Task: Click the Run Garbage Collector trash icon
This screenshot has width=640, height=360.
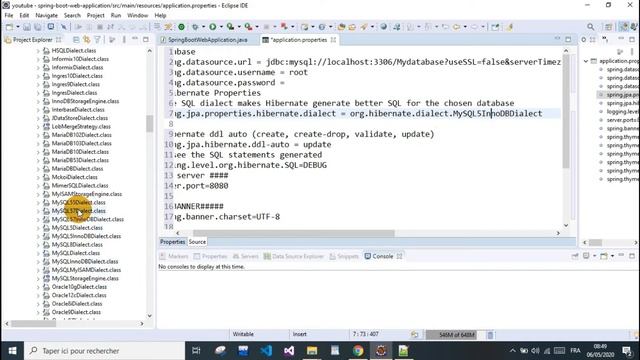Action: click(x=491, y=335)
